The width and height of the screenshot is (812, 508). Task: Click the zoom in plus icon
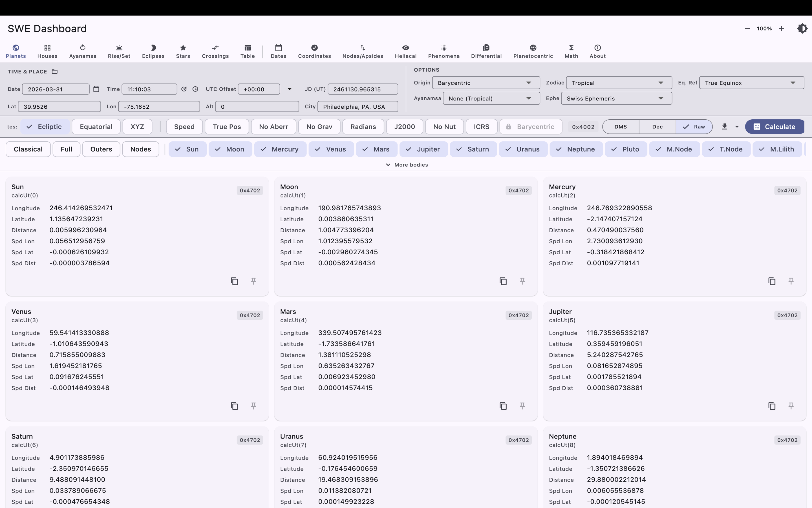[x=782, y=29]
